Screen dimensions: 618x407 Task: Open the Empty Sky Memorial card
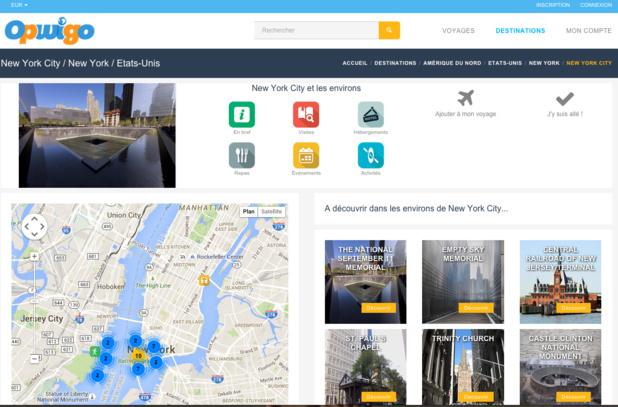463,282
